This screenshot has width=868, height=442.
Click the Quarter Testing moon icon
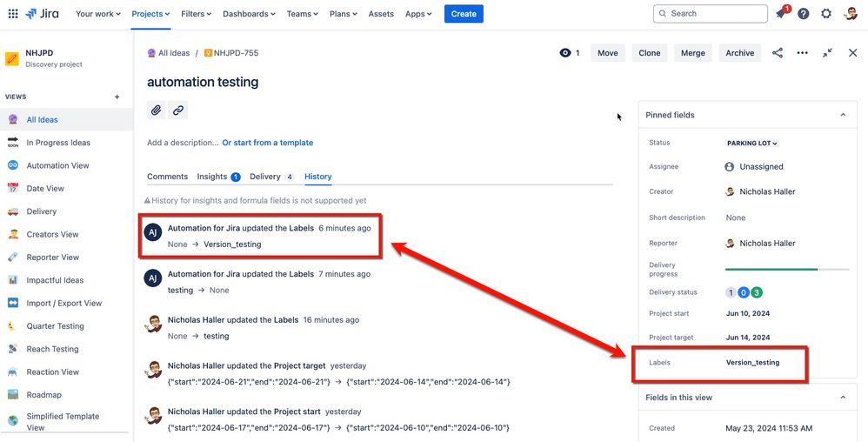[x=13, y=326]
